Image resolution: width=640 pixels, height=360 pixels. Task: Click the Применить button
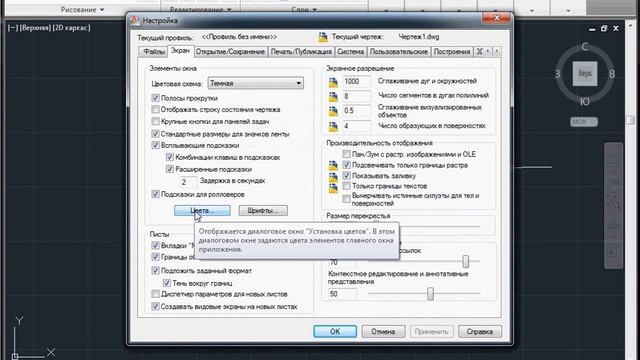(431, 331)
